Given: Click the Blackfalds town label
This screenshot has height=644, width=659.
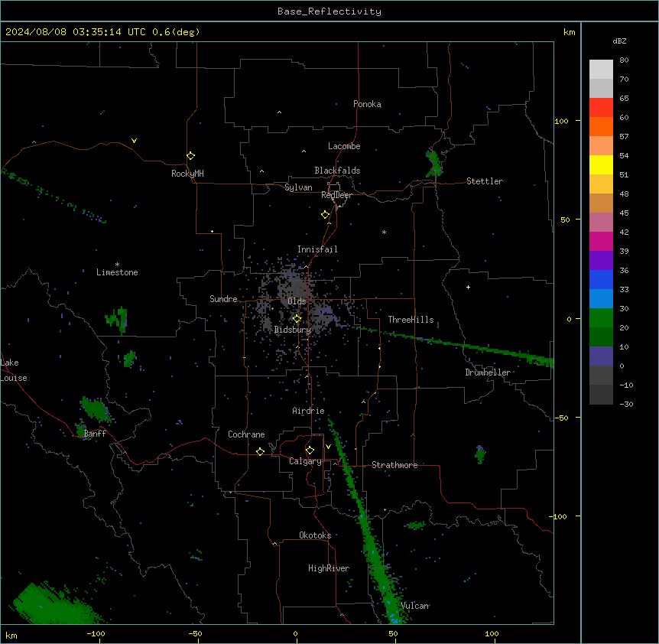Looking at the screenshot, I should click(x=337, y=171).
